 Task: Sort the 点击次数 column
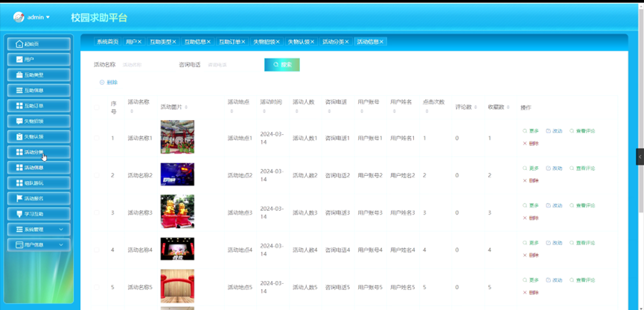click(x=427, y=111)
